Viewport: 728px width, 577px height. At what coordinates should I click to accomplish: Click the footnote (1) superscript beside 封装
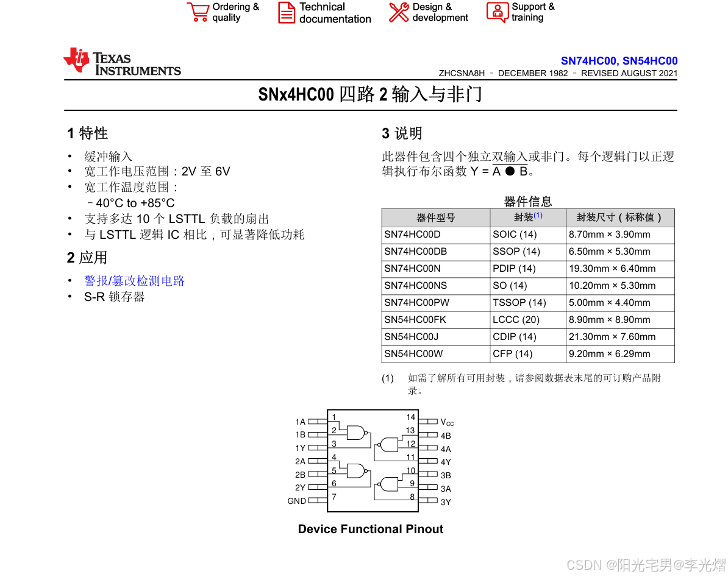tap(538, 215)
